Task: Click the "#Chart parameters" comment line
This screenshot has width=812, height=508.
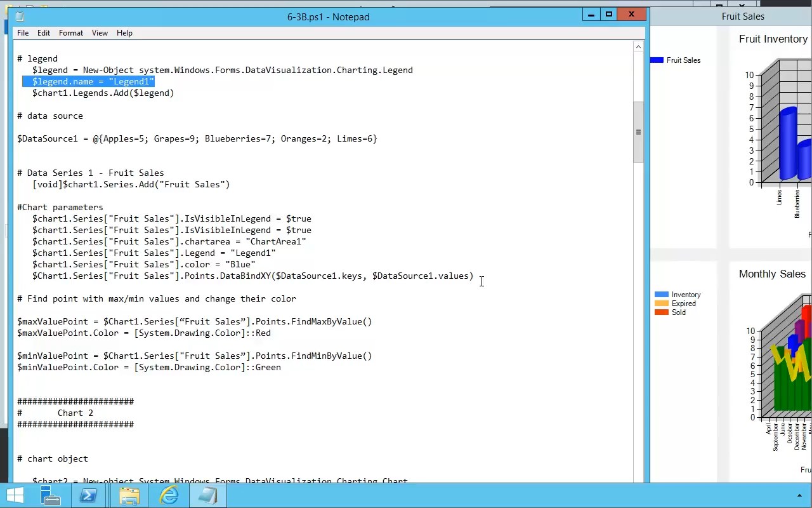Action: [60, 207]
